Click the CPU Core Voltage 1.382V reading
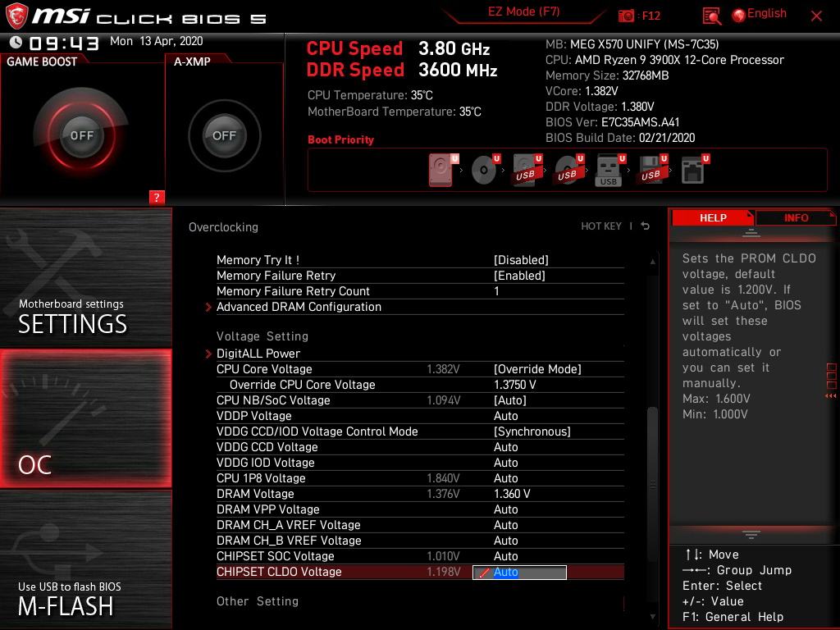This screenshot has height=630, width=840. [x=443, y=369]
